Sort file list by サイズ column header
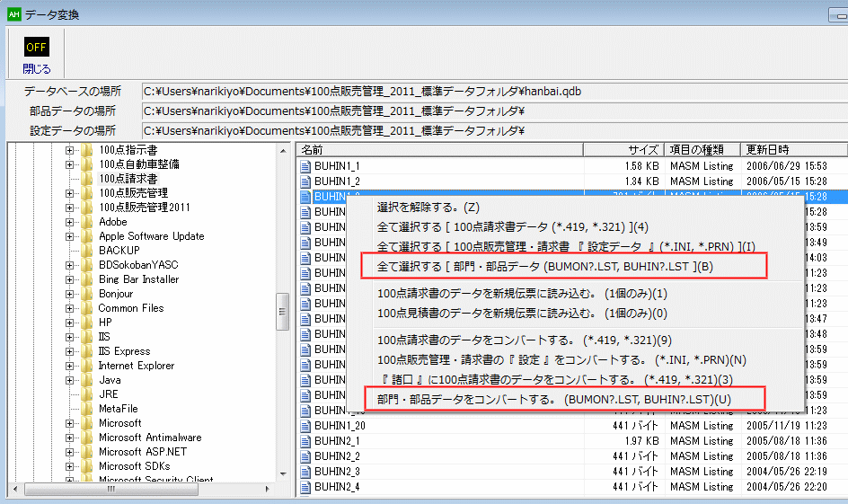Screen dimensions: 848x504 (623, 150)
